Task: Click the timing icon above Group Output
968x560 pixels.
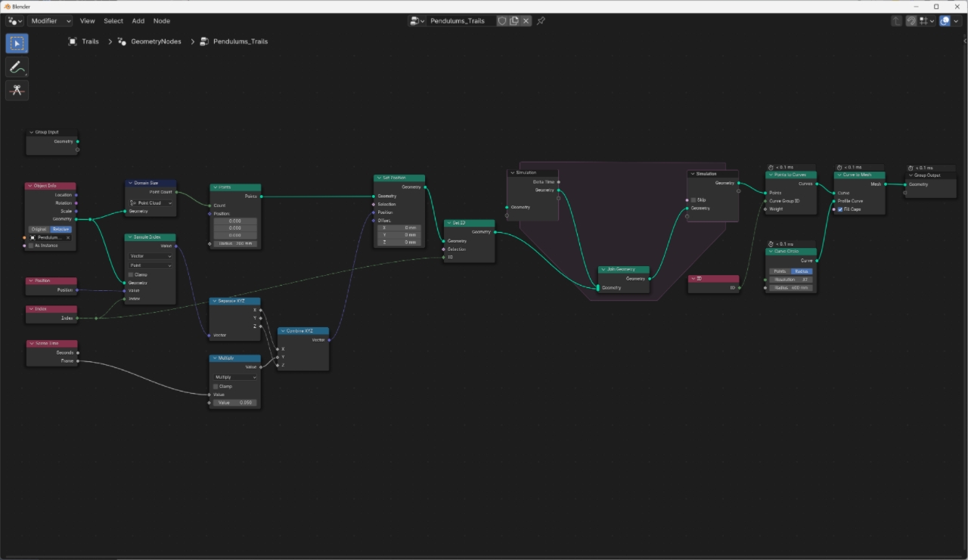Action: click(x=911, y=168)
